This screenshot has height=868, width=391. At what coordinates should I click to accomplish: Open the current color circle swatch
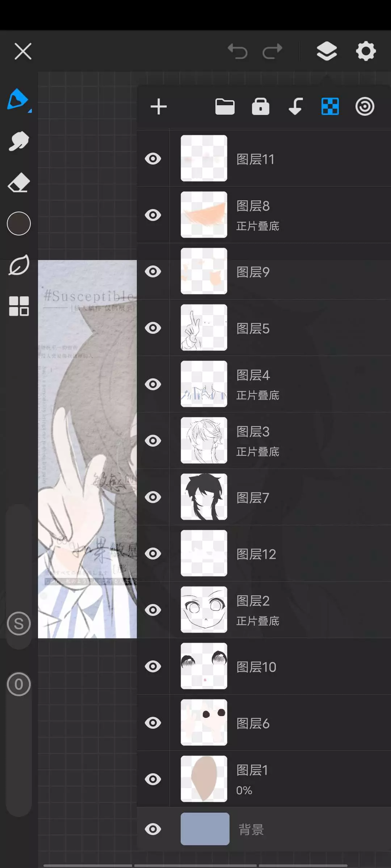tap(19, 224)
